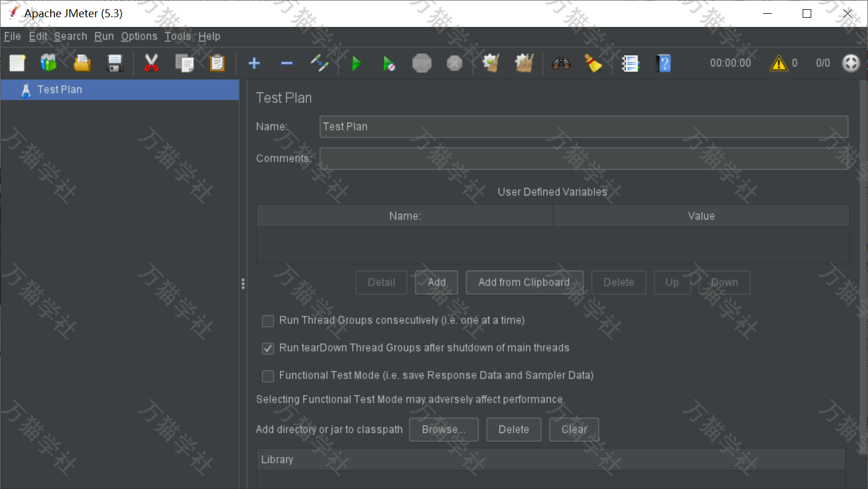
Task: Click Start no pauses icon
Action: click(389, 63)
